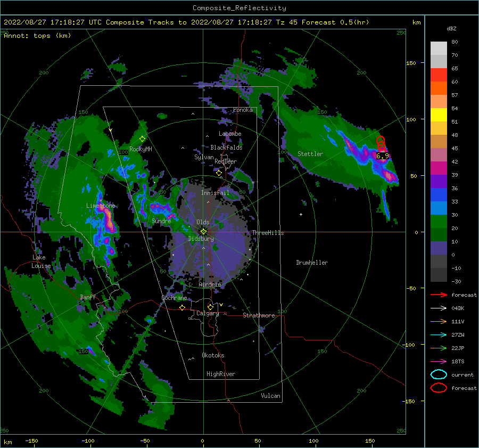The height and width of the screenshot is (448, 479).
Task: Click the magenta 18TS arrow in legend
Action: pyautogui.click(x=439, y=362)
